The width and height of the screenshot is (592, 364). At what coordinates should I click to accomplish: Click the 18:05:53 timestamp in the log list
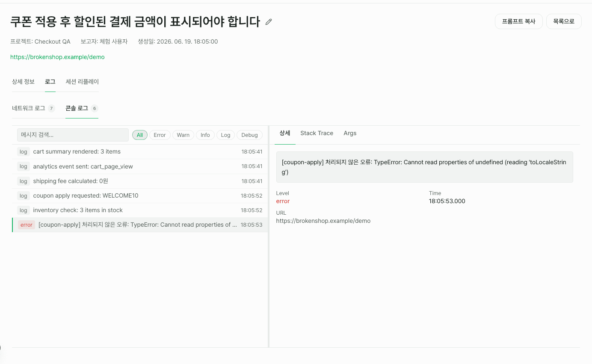point(252,225)
